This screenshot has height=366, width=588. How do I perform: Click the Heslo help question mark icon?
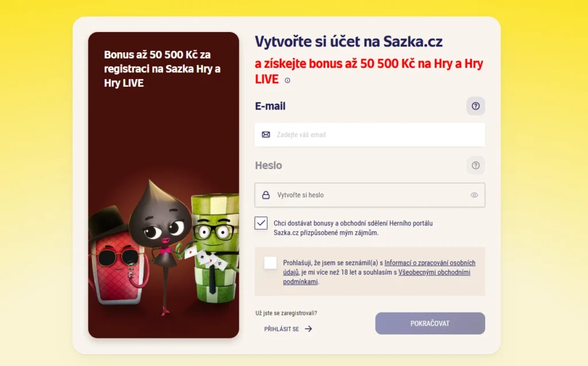[x=475, y=165]
